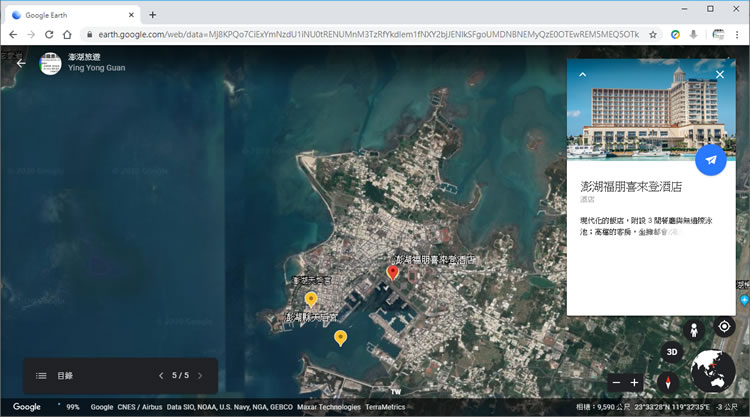Focus the earth.google.com address bar
750x417 pixels.
tap(368, 34)
